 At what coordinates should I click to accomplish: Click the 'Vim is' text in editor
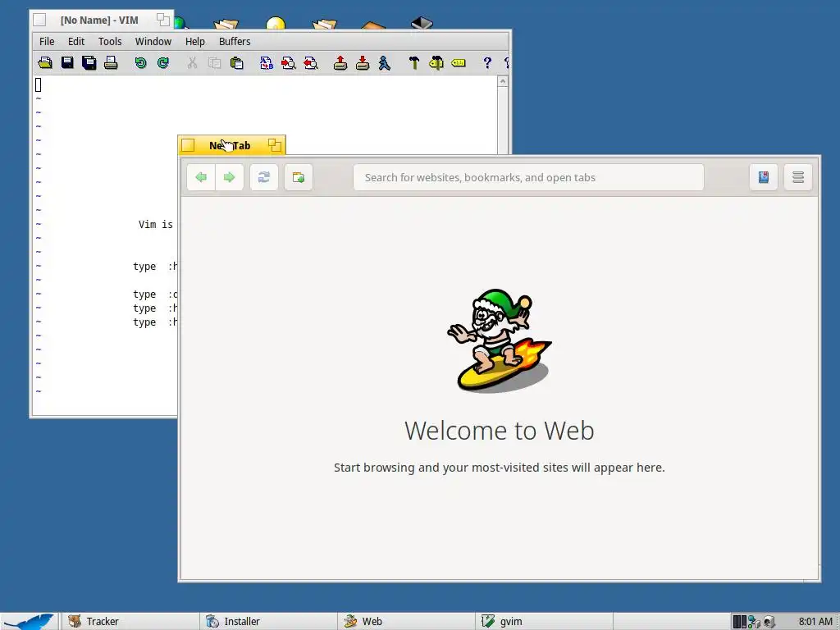[155, 225]
